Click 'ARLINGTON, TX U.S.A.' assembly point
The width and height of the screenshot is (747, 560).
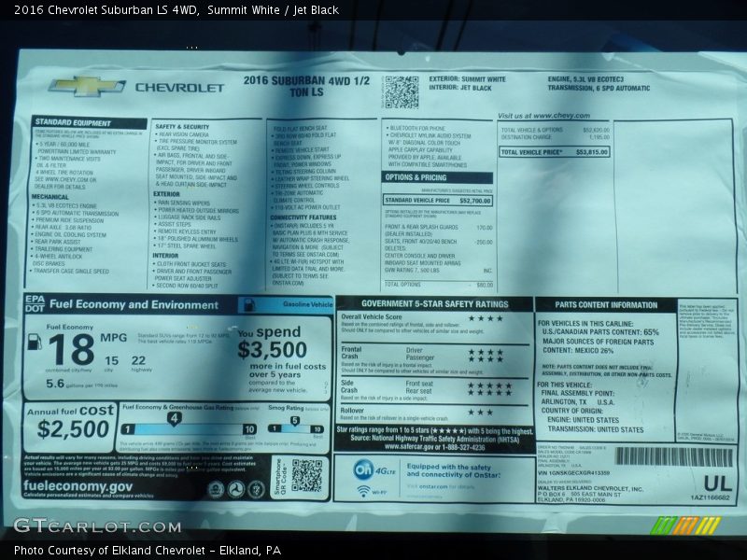(x=577, y=402)
